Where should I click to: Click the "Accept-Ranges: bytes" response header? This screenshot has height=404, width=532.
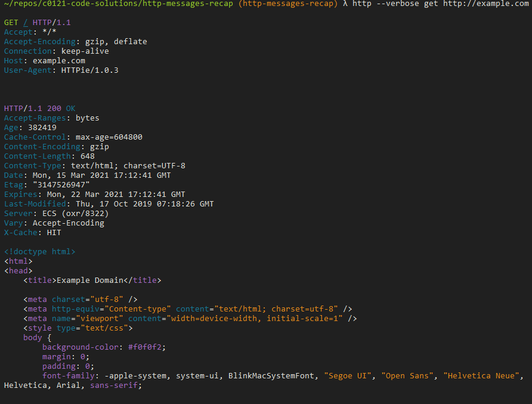pyautogui.click(x=51, y=118)
